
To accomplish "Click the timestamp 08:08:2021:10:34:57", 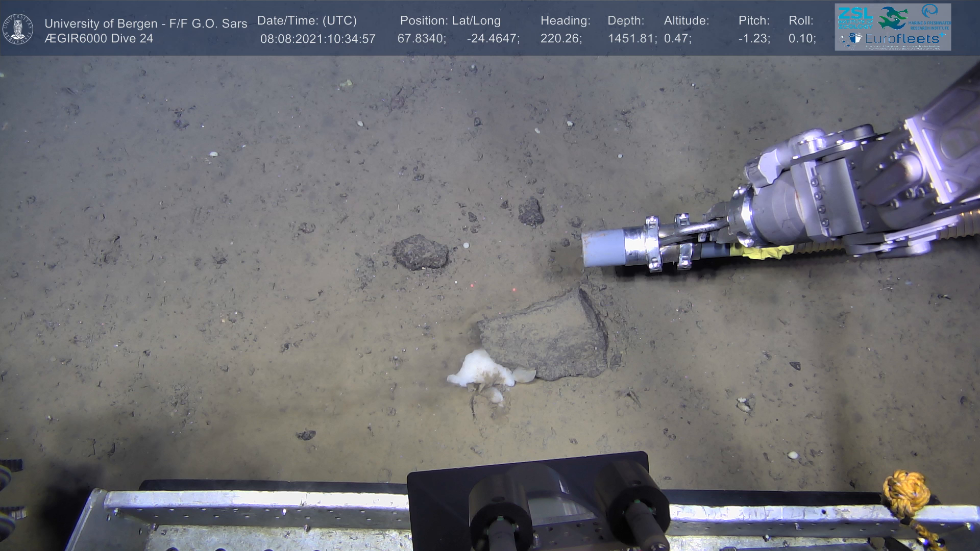I will 317,39.
